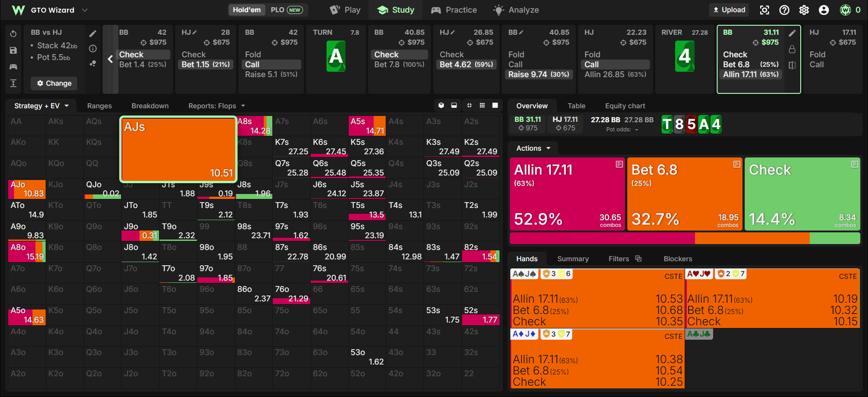Select the four-squares compact grid view
868x397 pixels.
coord(469,106)
